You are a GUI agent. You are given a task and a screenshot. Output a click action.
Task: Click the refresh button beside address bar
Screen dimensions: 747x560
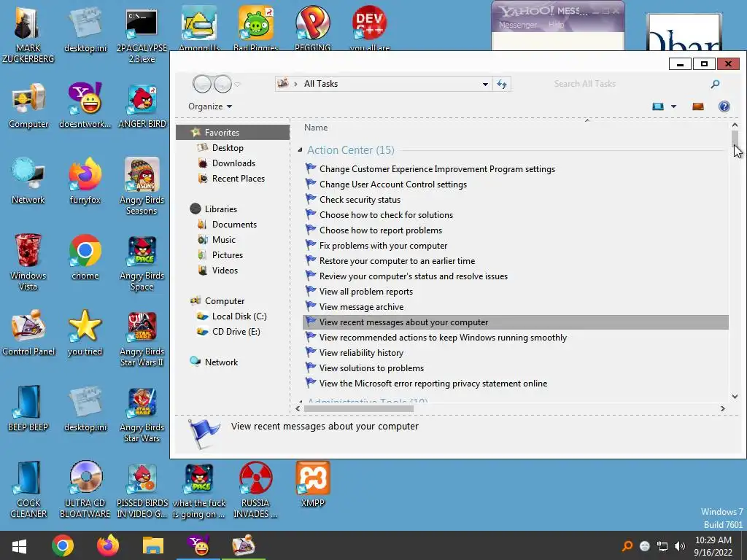502,84
